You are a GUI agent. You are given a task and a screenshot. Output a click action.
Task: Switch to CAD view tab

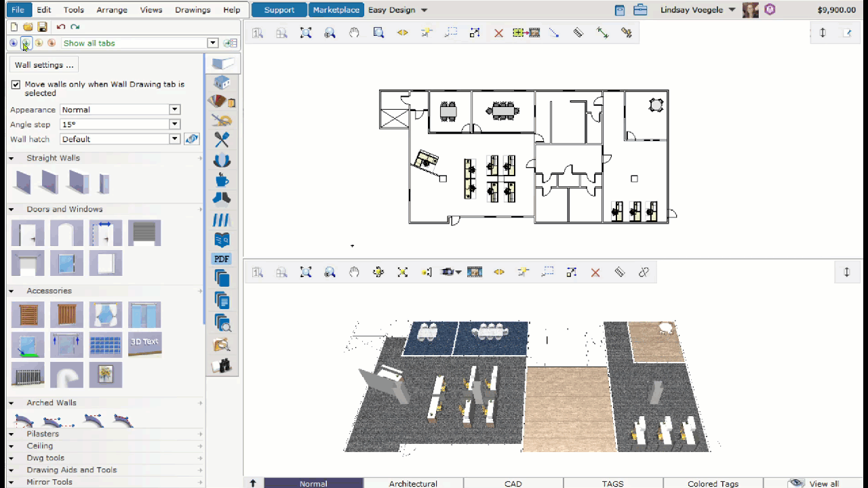(x=513, y=483)
